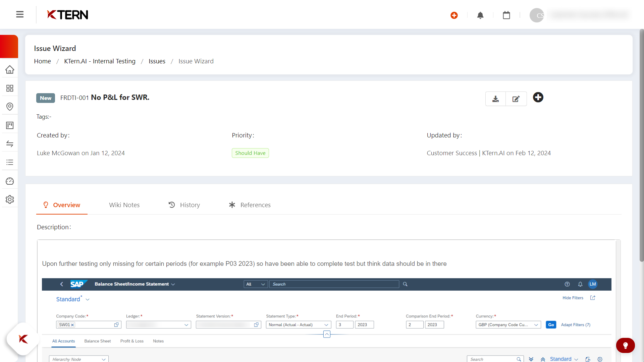The image size is (644, 362).
Task: Select the Balance Sheet tab
Action: click(98, 341)
